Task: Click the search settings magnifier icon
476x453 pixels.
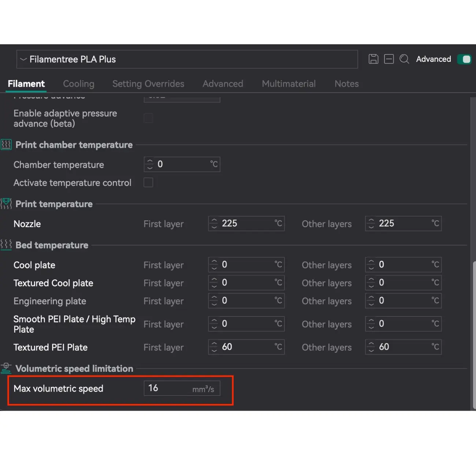Action: click(404, 59)
